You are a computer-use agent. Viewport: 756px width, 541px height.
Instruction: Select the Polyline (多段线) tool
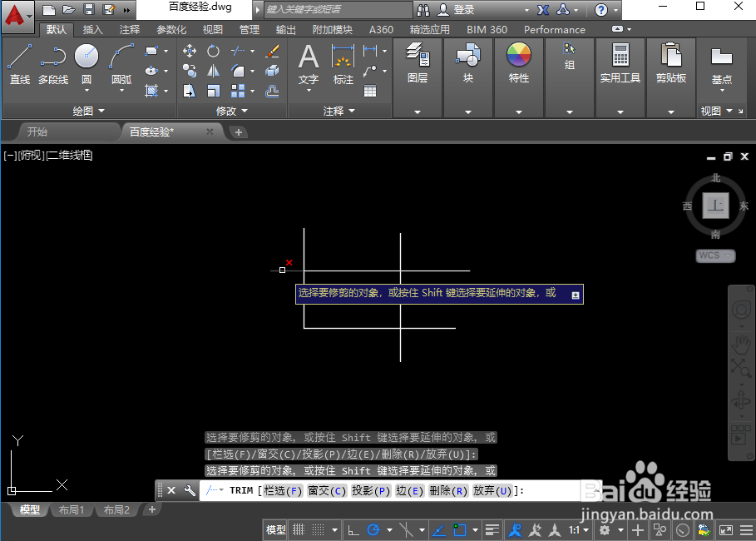coord(53,64)
